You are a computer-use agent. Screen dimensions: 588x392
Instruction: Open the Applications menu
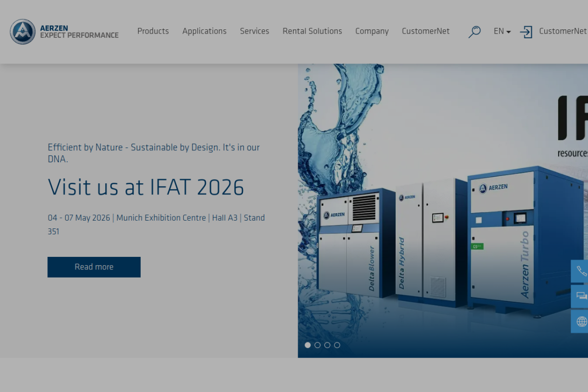204,31
